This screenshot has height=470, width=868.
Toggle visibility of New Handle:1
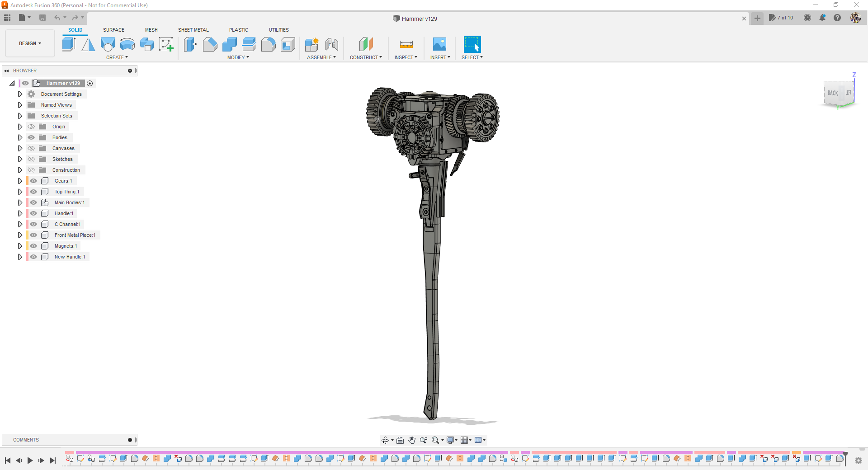coord(33,257)
